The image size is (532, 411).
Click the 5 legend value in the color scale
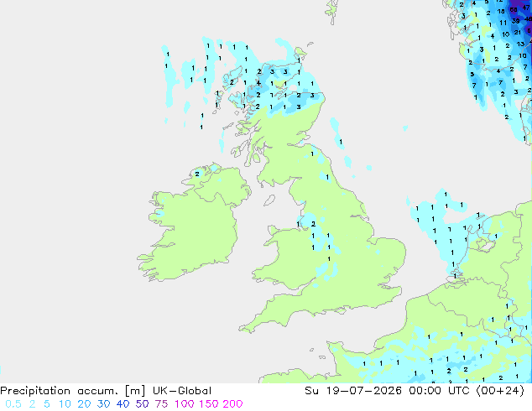coord(47,404)
